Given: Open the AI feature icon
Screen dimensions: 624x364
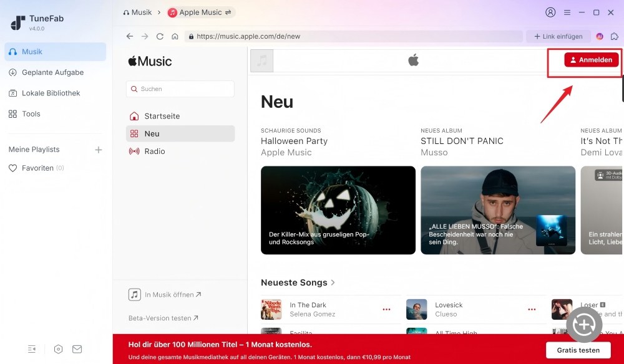Looking at the screenshot, I should coord(599,36).
